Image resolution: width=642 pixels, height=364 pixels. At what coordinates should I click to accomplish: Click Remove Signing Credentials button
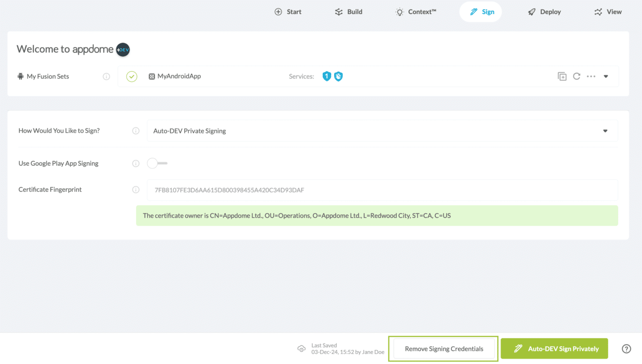click(443, 349)
